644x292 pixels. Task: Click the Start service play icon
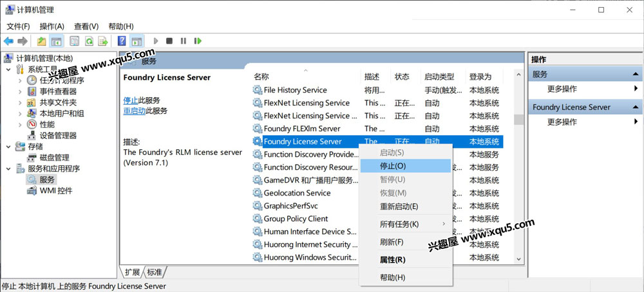coord(156,41)
